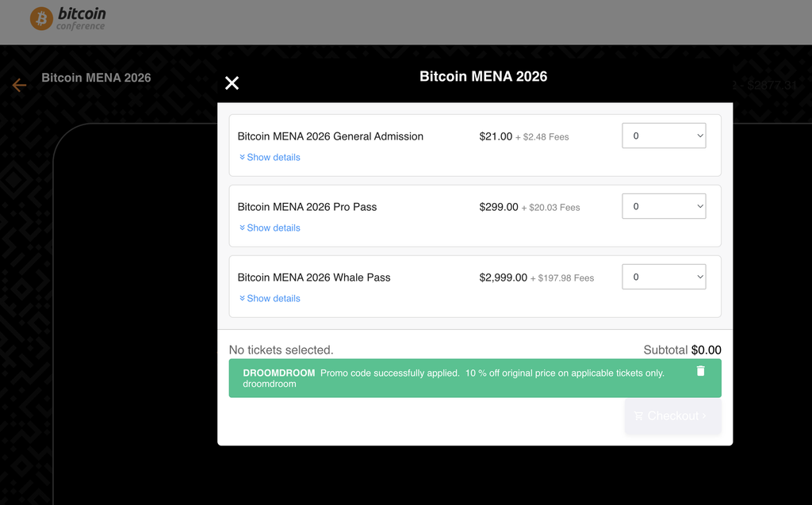Click the Bitcoin MENA 2026 General Admission title
The width and height of the screenshot is (812, 505).
(x=331, y=136)
